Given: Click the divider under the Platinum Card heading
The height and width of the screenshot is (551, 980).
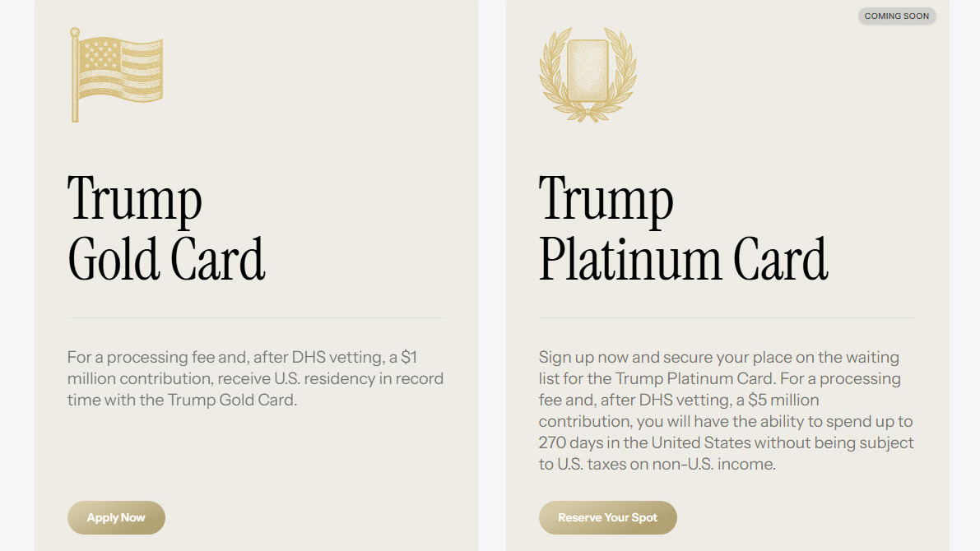Looking at the screenshot, I should 727,317.
